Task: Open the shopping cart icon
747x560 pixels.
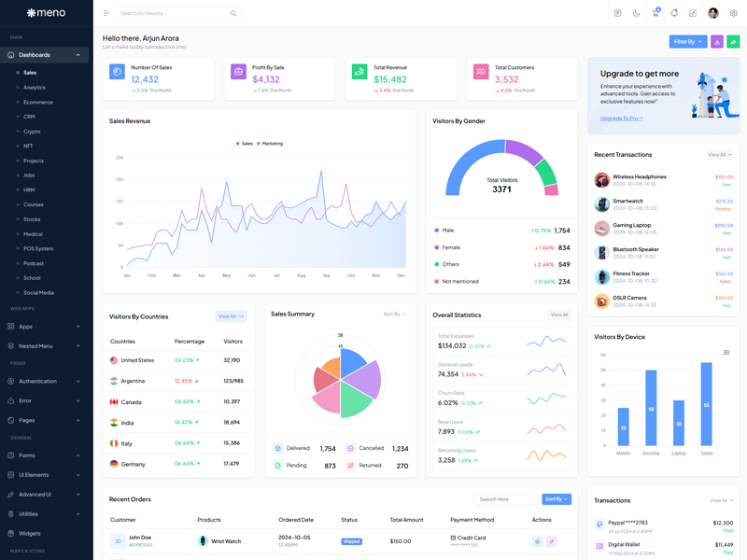Action: (x=655, y=13)
